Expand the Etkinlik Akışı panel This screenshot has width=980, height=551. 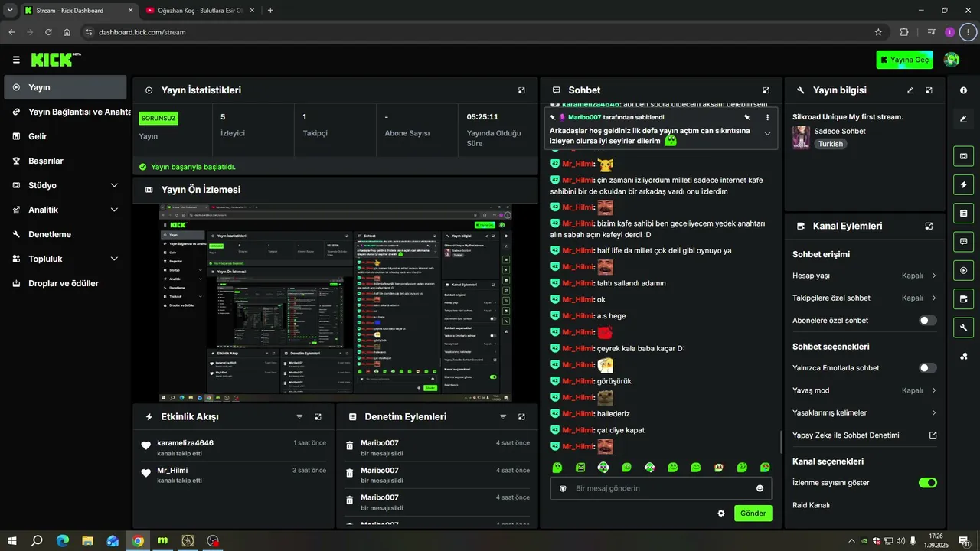(x=318, y=417)
